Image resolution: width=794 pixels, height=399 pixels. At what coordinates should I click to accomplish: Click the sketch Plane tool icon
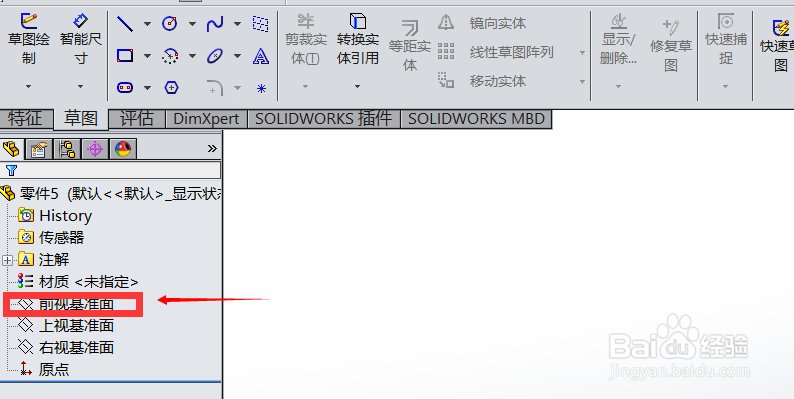coord(260,23)
